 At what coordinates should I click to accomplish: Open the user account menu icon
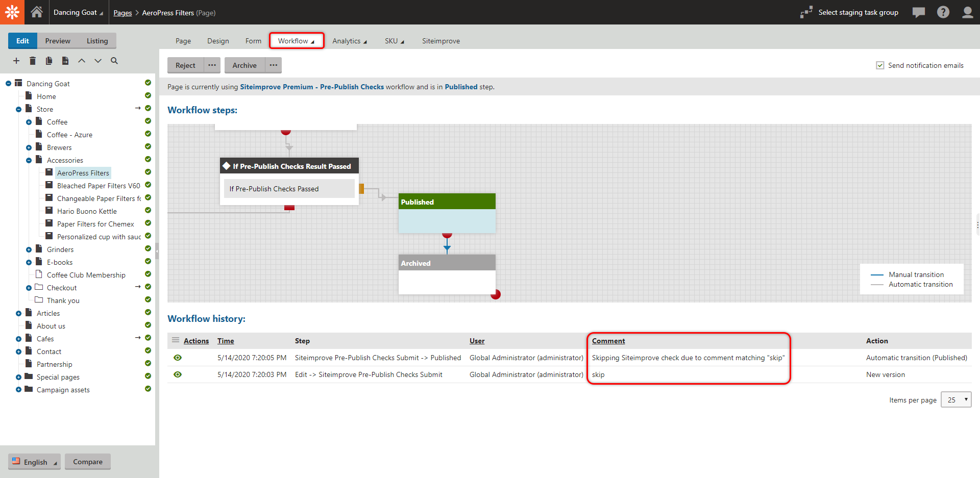(x=968, y=12)
